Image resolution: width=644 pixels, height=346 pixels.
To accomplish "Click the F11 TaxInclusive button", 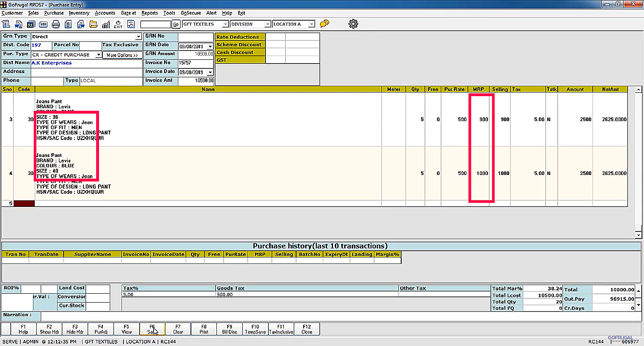I will click(281, 329).
